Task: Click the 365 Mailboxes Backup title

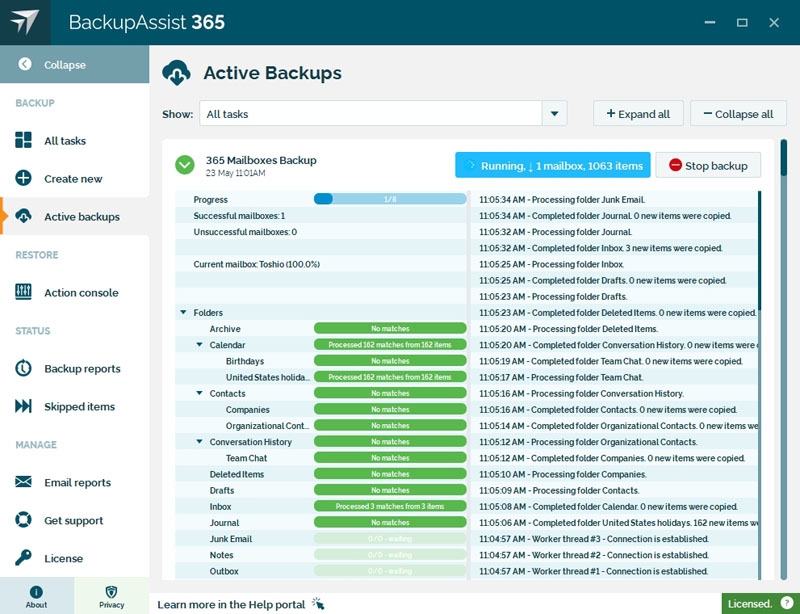Action: pos(261,160)
